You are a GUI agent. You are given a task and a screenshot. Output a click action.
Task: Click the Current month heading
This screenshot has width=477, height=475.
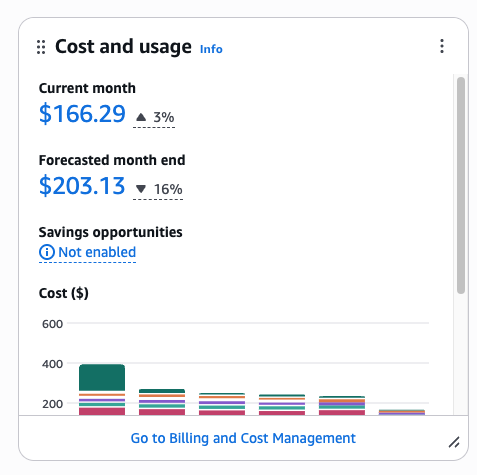[x=87, y=88]
